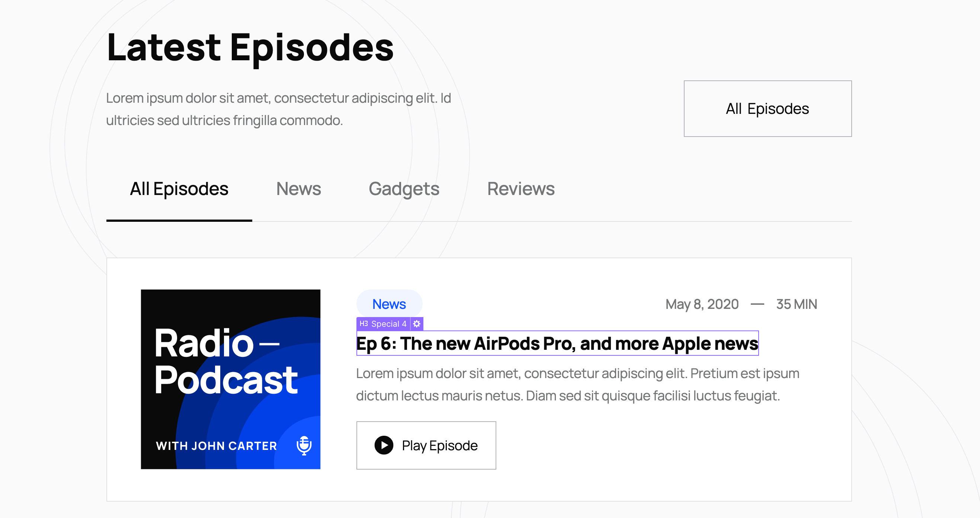Open the blue News category badge

[389, 304]
